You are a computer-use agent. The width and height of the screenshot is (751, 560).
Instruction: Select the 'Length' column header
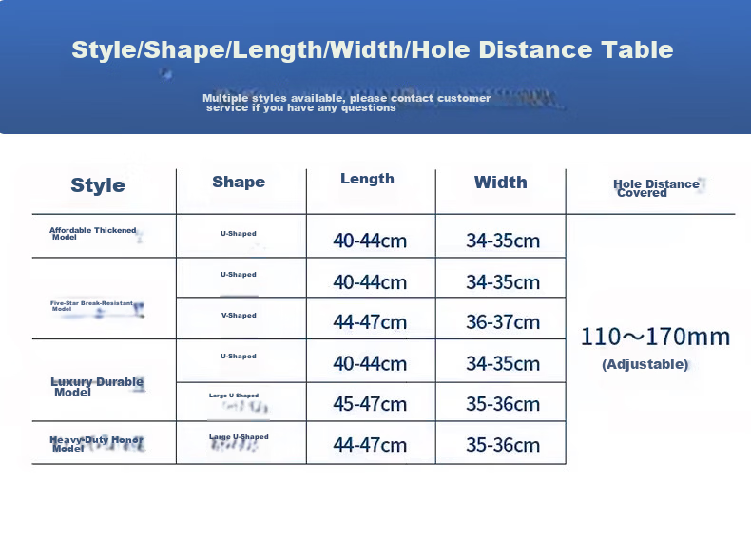point(367,179)
